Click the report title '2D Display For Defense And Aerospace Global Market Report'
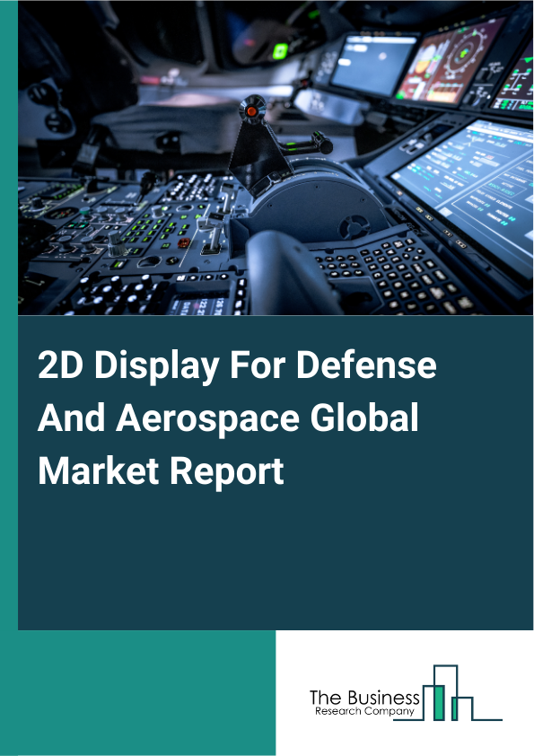This screenshot has width=534, height=756. coord(237,418)
